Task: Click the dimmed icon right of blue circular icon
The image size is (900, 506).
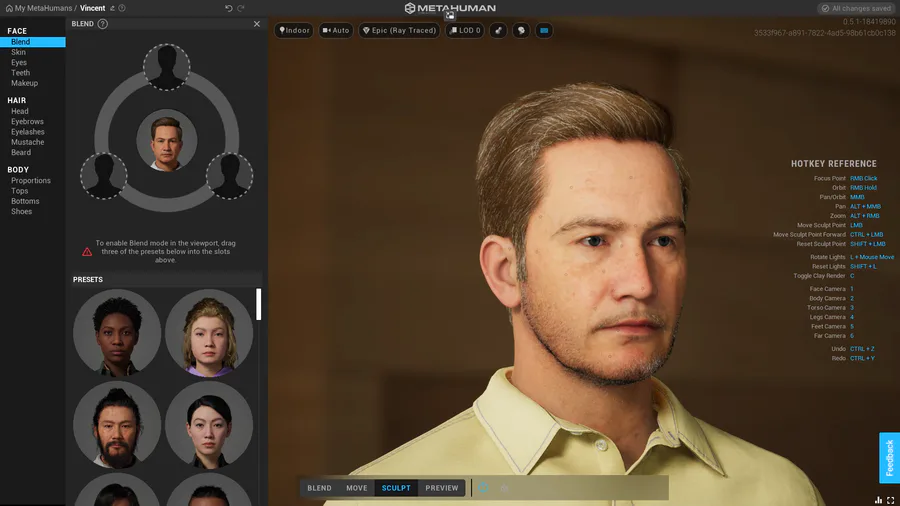Action: click(504, 488)
